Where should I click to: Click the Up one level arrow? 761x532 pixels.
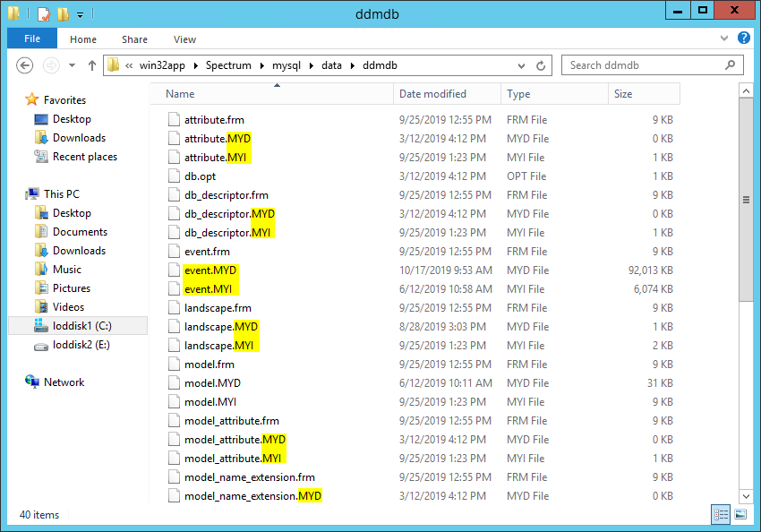(x=92, y=65)
